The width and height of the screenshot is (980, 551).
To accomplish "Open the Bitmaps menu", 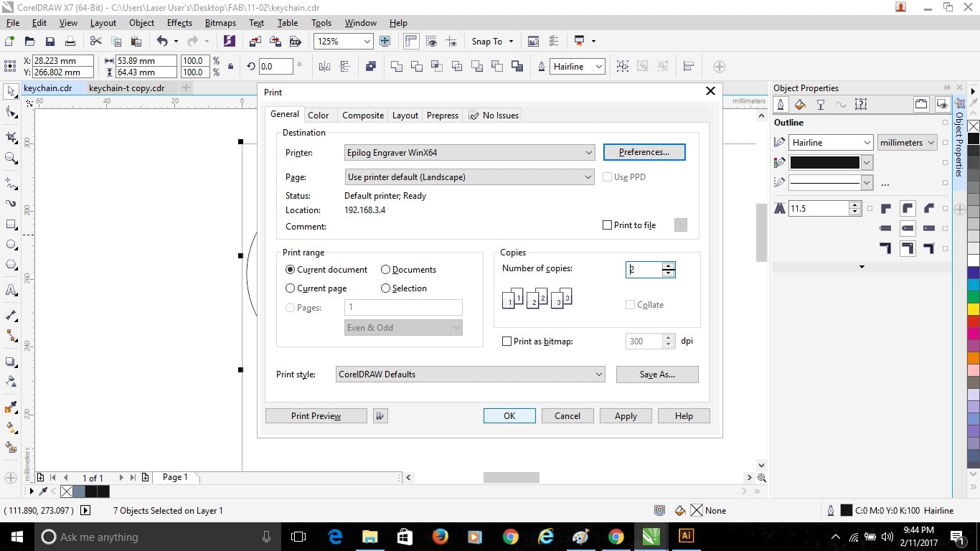I will click(x=220, y=23).
